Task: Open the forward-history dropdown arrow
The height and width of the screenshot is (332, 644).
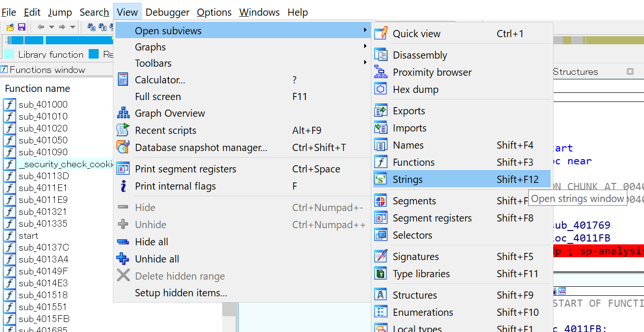Action: point(72,27)
